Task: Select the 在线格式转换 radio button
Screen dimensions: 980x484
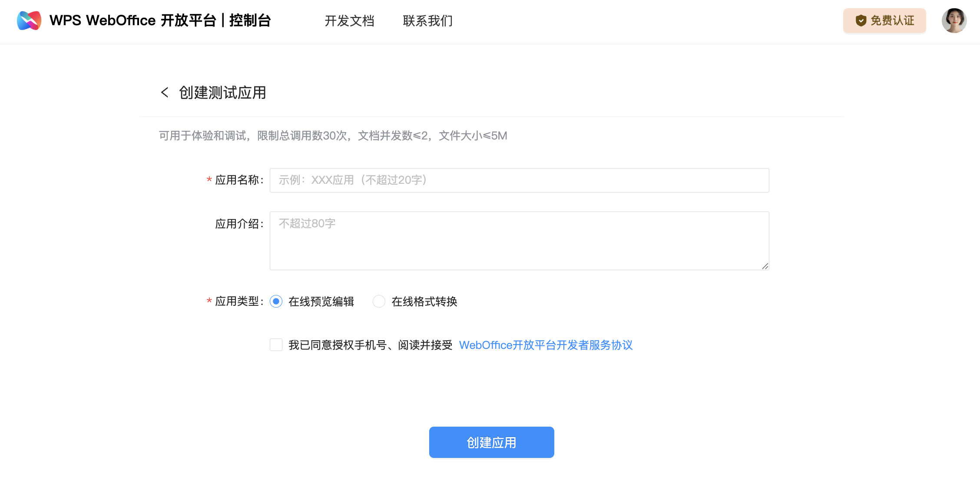Action: (x=378, y=301)
